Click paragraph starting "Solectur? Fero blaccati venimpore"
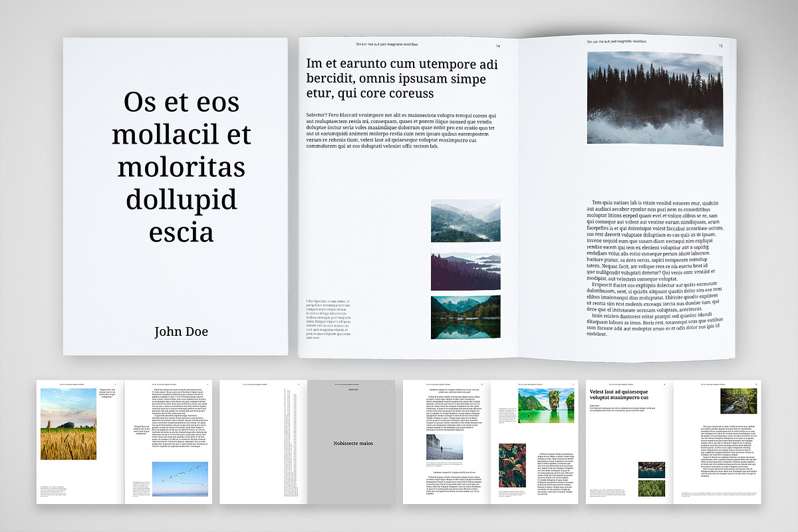798x532 pixels. 402,131
